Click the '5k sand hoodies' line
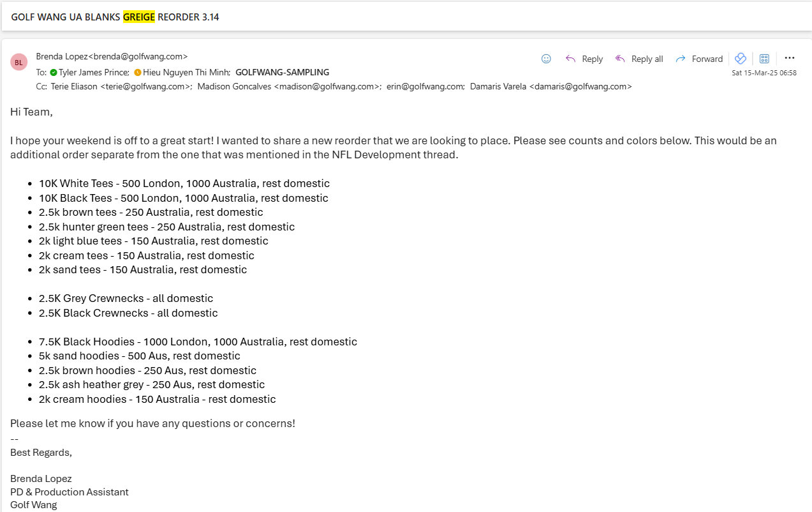This screenshot has width=812, height=512. click(x=140, y=356)
